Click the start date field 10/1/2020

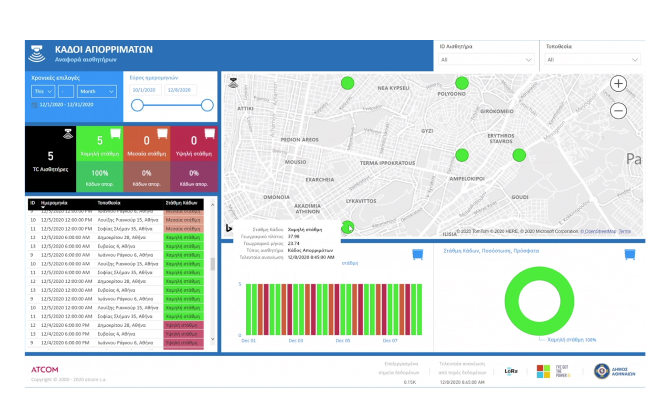point(145,90)
